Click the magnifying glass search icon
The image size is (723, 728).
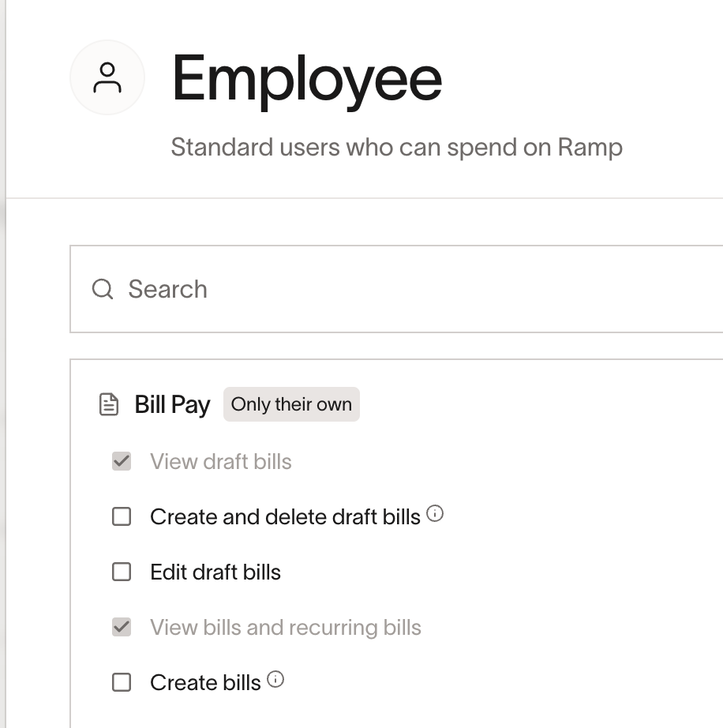click(103, 289)
